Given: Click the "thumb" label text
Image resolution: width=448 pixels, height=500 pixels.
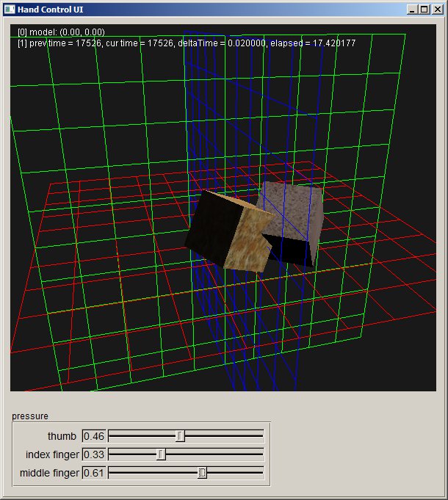Looking at the screenshot, I should pos(62,436).
